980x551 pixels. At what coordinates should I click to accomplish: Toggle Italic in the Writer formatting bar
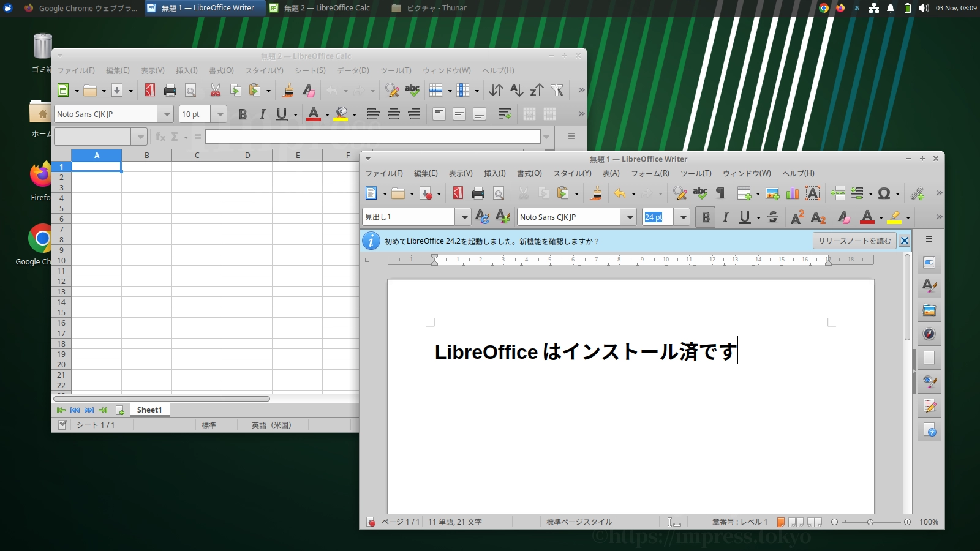(726, 217)
